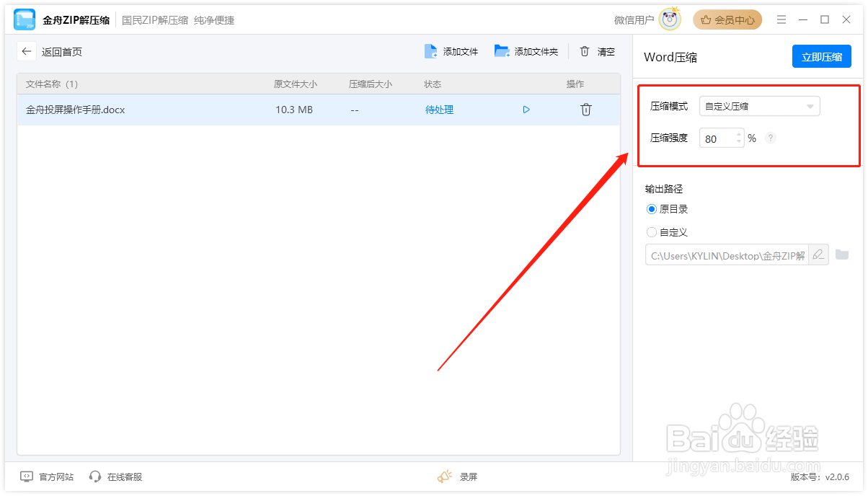Image resolution: width=868 pixels, height=496 pixels.
Task: Increase compression strength with the up stepper
Action: (x=739, y=134)
